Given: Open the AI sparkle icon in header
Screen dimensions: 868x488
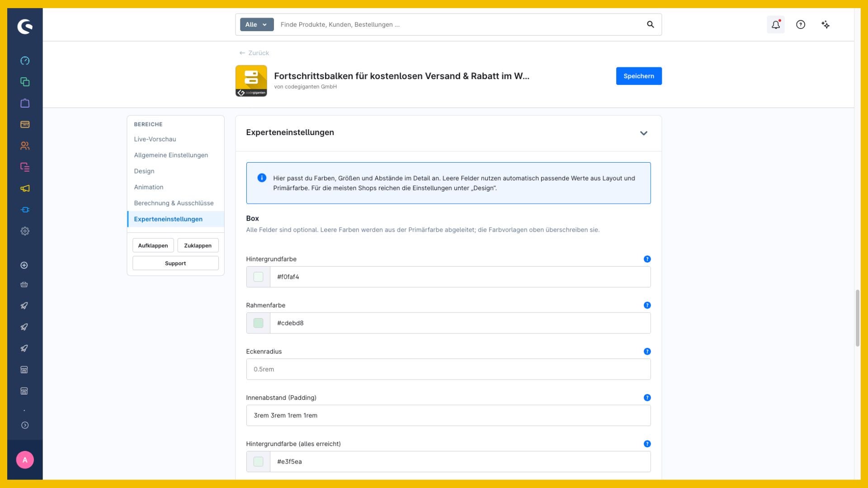Looking at the screenshot, I should [826, 24].
